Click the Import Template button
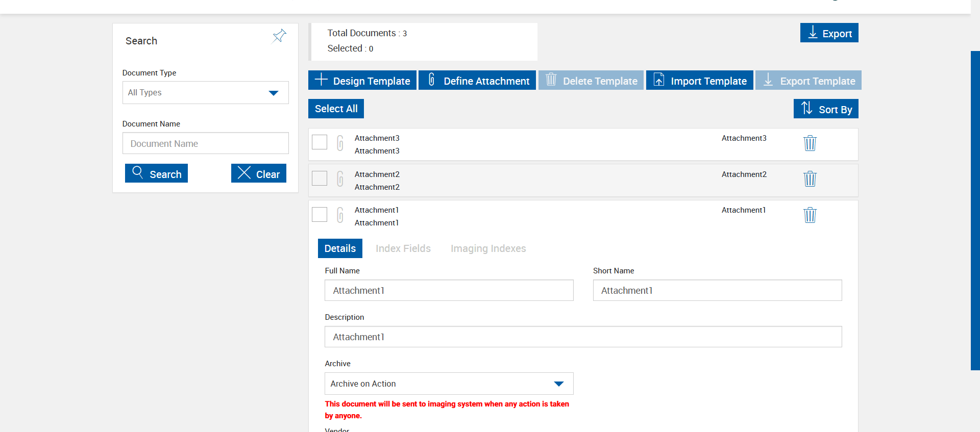 click(x=699, y=81)
